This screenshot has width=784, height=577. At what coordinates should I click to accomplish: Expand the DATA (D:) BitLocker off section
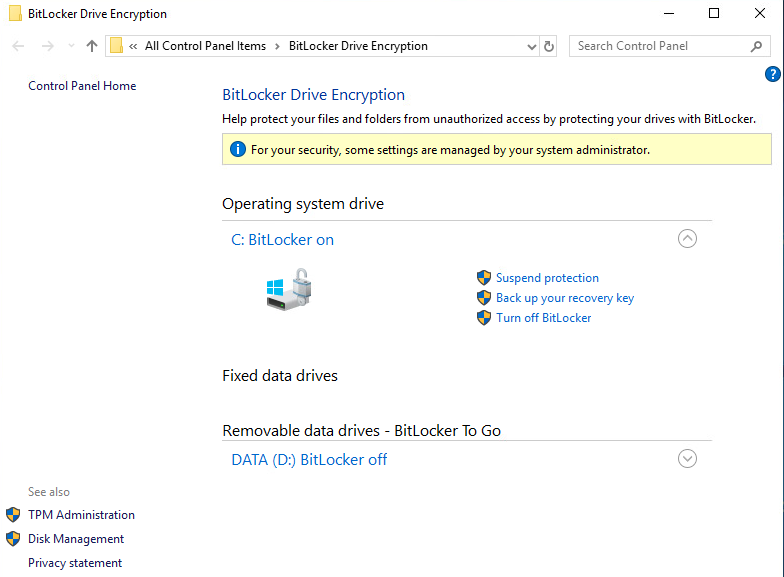pyautogui.click(x=687, y=458)
